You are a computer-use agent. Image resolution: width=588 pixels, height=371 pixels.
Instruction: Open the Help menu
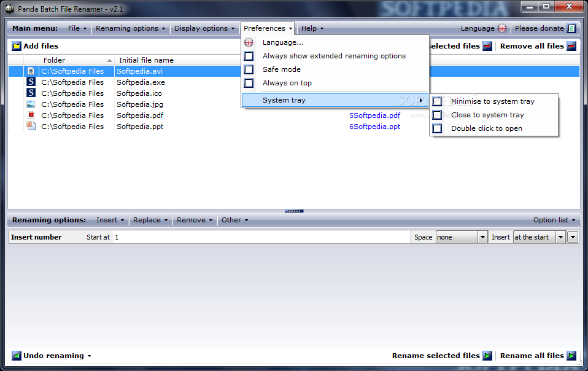click(x=312, y=28)
